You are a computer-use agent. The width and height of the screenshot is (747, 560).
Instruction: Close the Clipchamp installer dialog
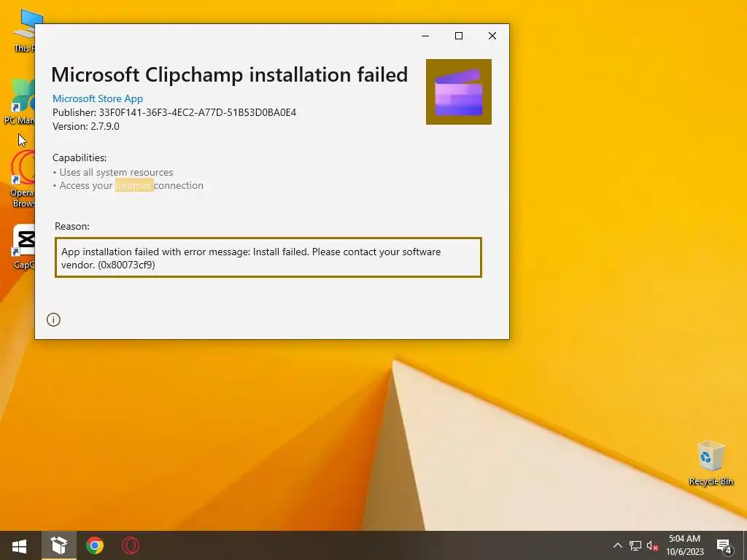(x=492, y=36)
